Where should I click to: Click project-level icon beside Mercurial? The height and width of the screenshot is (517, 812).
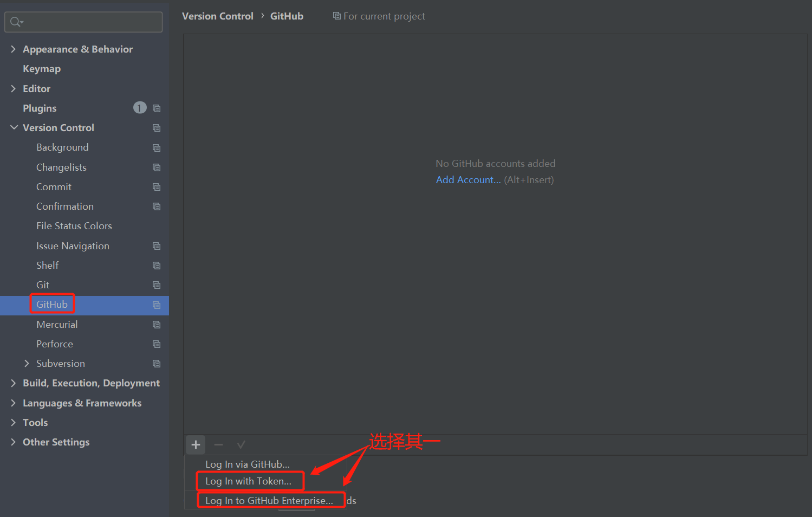[x=157, y=325]
